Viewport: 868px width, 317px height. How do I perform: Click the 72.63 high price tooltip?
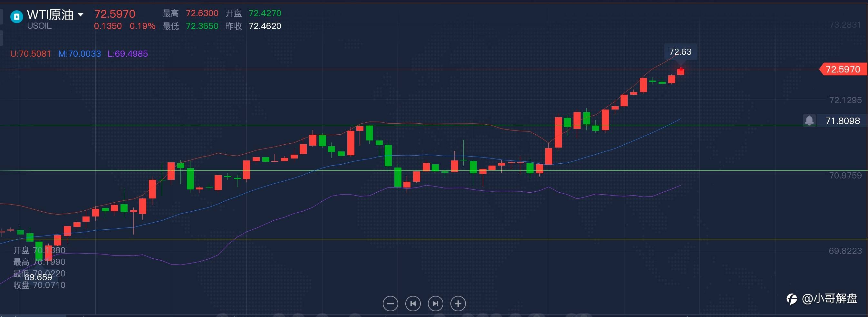click(680, 52)
